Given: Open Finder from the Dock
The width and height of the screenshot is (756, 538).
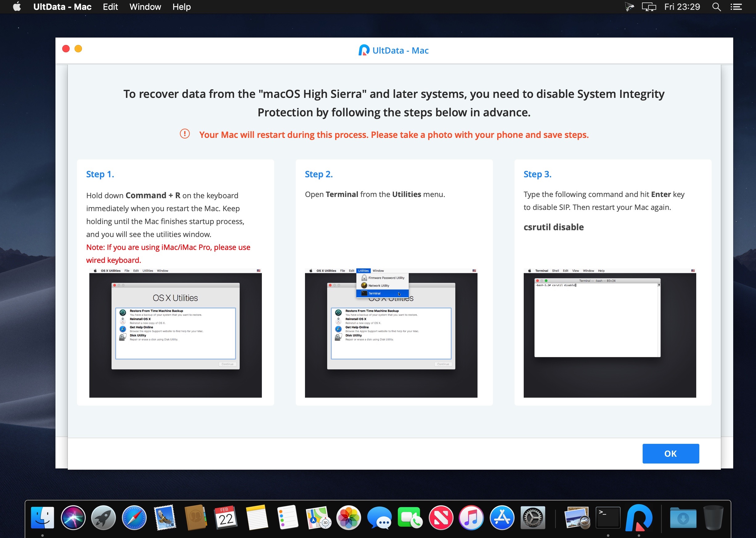Looking at the screenshot, I should [x=43, y=517].
